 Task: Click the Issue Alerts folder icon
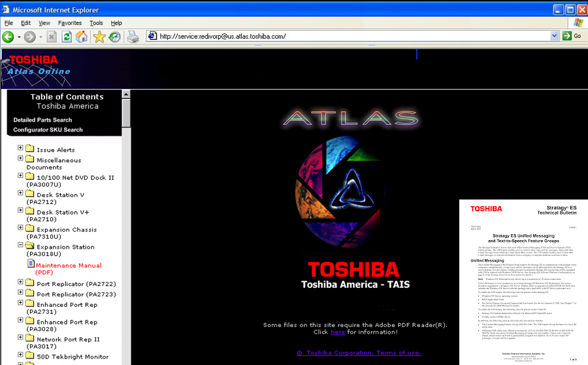30,148
